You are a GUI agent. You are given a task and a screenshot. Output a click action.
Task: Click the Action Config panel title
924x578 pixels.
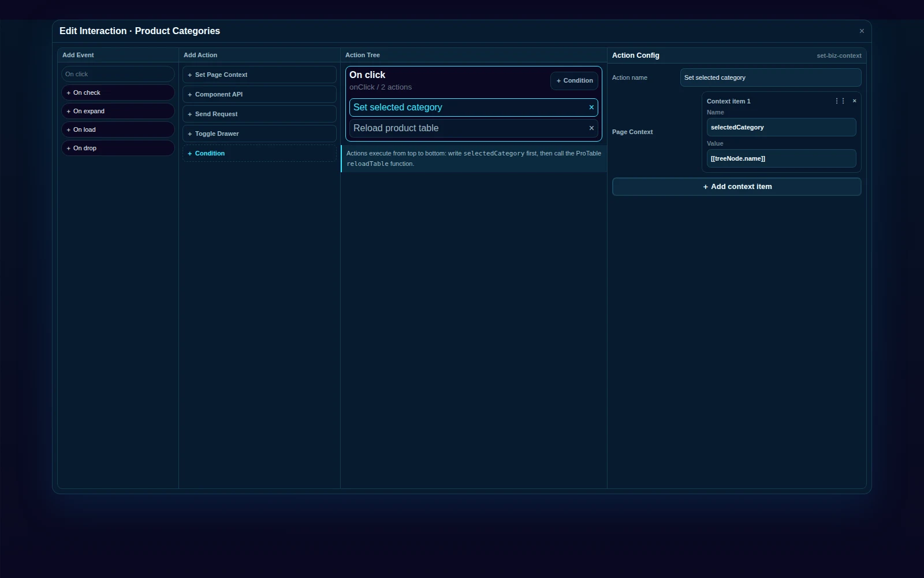pyautogui.click(x=636, y=55)
